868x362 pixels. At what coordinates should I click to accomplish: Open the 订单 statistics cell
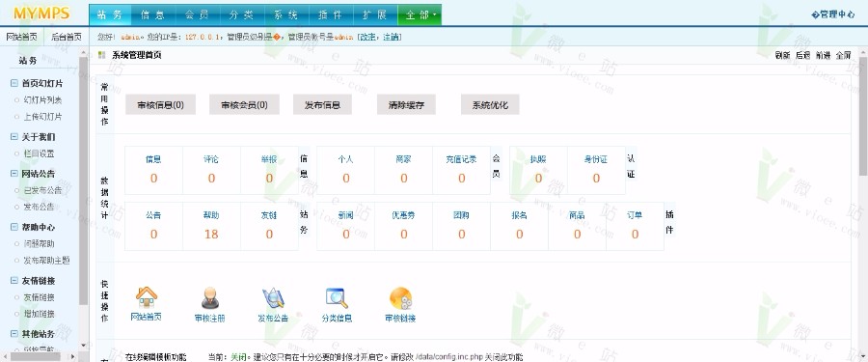[635, 226]
